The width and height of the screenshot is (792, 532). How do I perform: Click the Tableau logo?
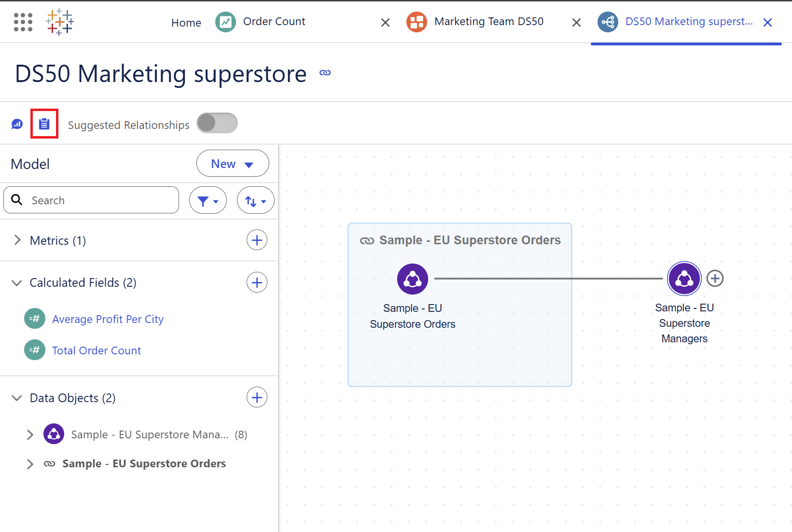tap(59, 22)
